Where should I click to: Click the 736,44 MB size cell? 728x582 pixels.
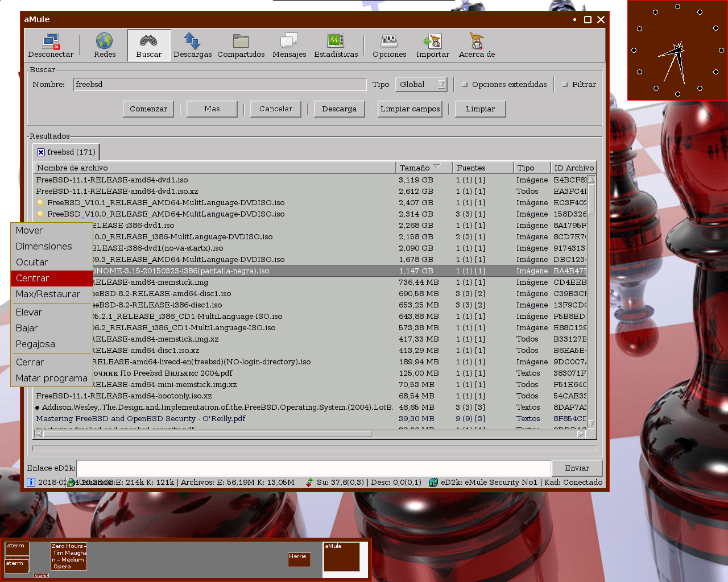pyautogui.click(x=419, y=282)
